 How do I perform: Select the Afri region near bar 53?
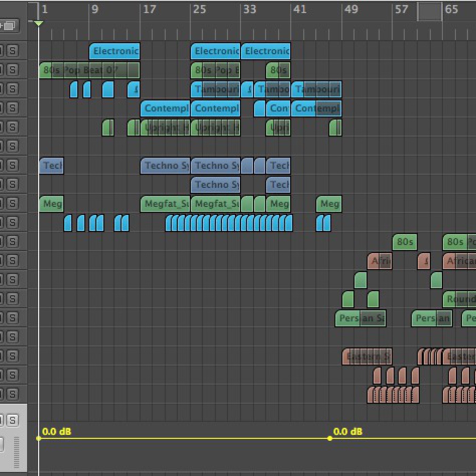click(x=380, y=261)
